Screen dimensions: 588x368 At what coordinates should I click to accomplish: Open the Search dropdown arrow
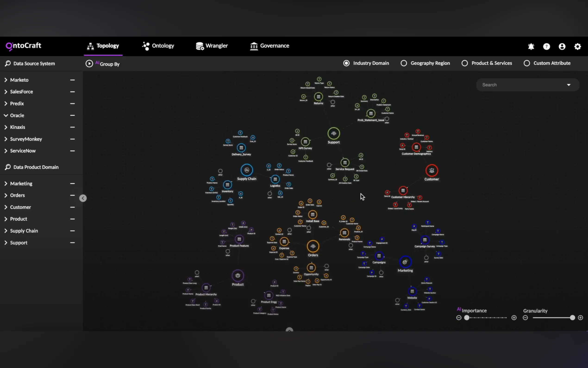[x=569, y=85]
